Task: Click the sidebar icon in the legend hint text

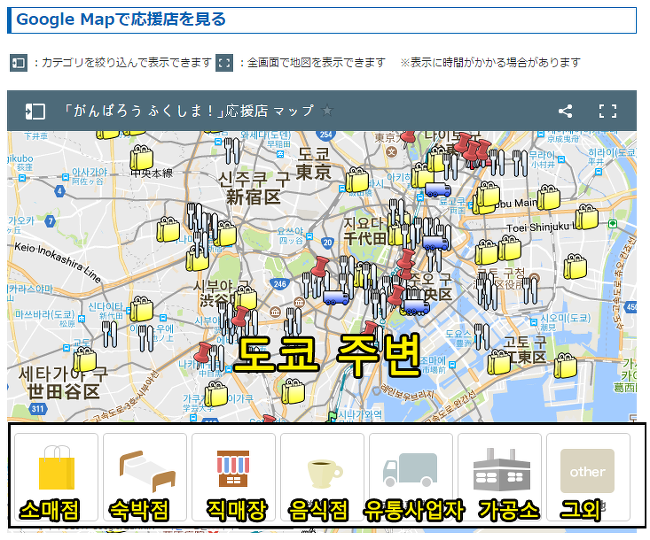Action: tap(19, 63)
